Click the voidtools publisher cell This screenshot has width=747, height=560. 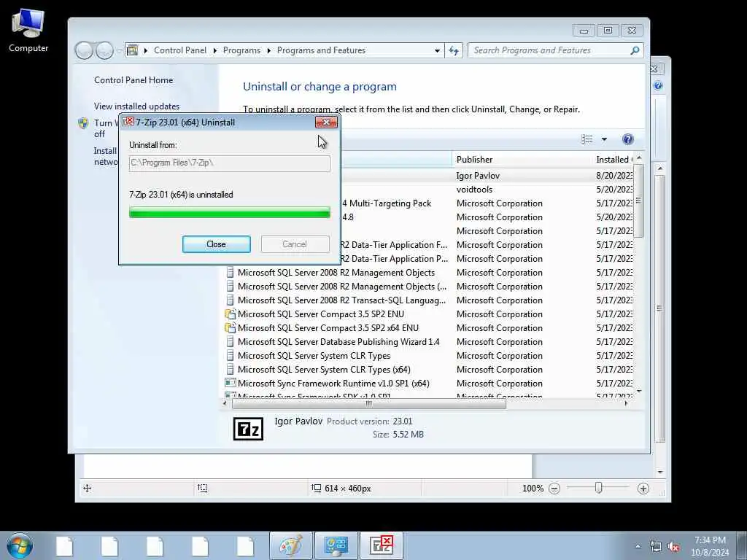[474, 190]
